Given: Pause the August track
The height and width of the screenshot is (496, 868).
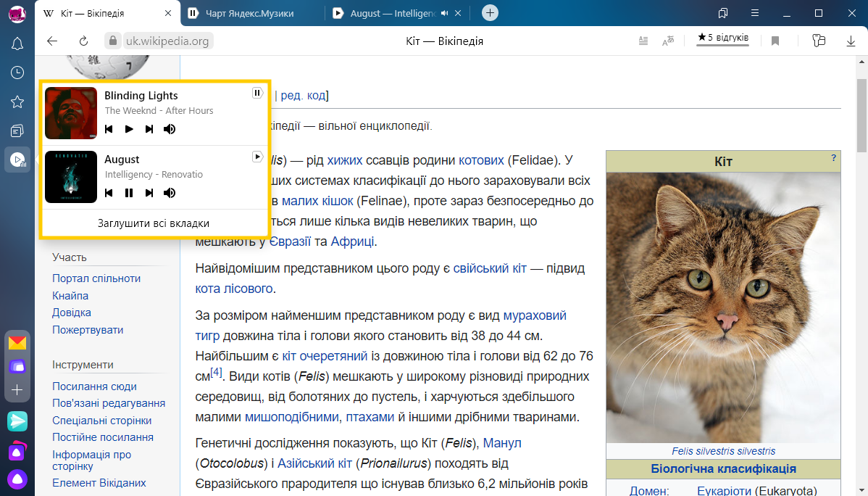Looking at the screenshot, I should (x=129, y=193).
